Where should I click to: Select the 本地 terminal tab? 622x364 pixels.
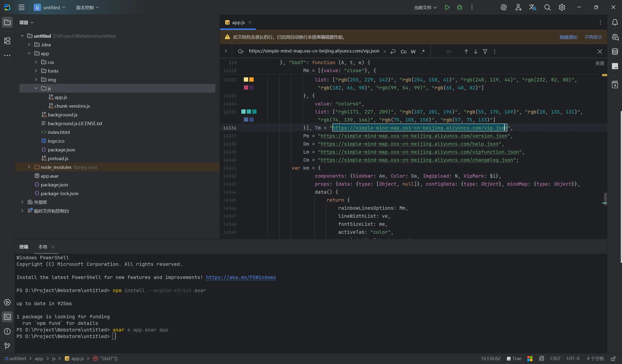(x=43, y=247)
